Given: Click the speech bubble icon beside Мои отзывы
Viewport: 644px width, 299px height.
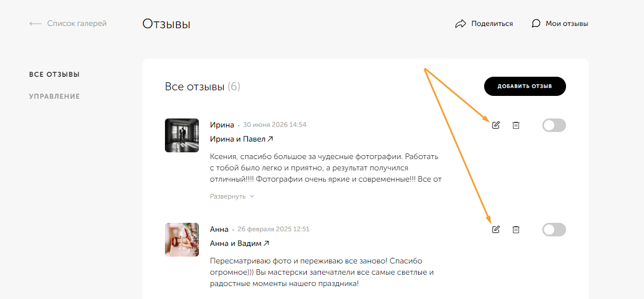Looking at the screenshot, I should (536, 23).
